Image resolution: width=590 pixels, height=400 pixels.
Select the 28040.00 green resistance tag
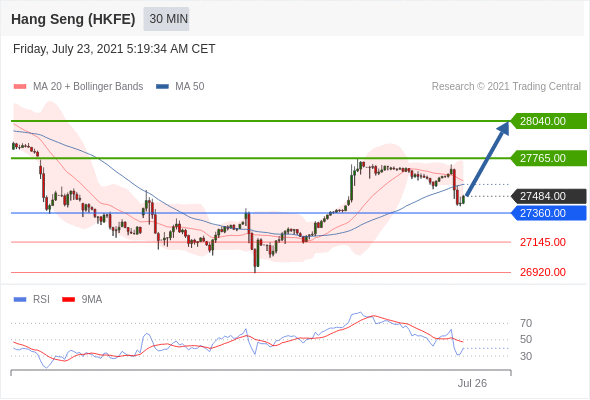549,121
